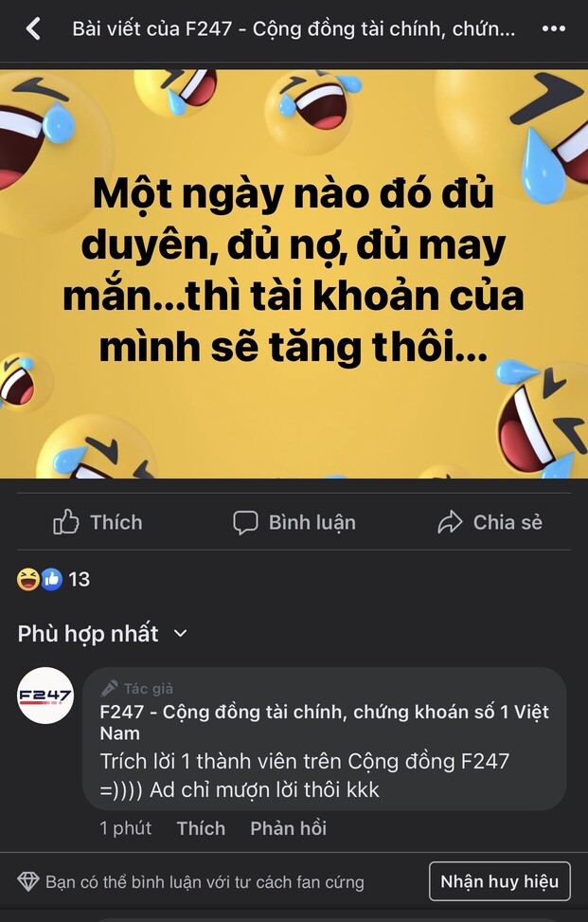The height and width of the screenshot is (922, 588).
Task: Click the Nhận huy hiệu button
Action: 500,881
